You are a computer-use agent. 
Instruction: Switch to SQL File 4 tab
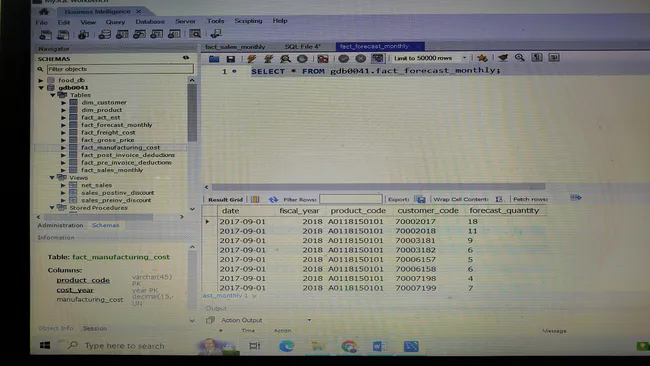pos(303,46)
